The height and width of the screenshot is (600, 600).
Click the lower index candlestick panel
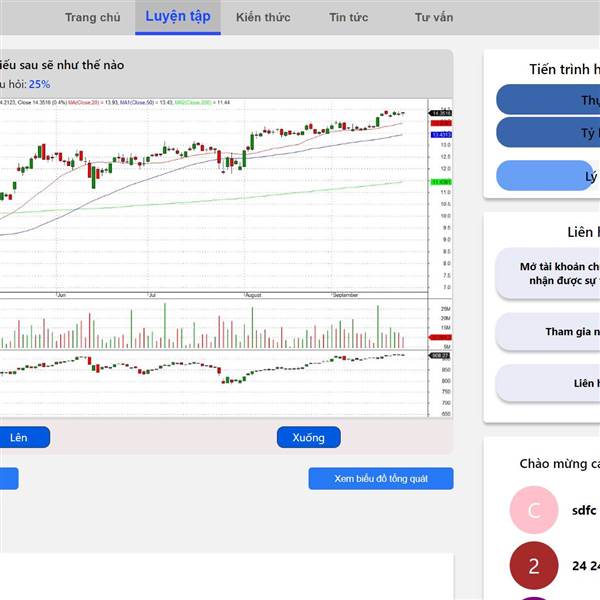(214, 383)
